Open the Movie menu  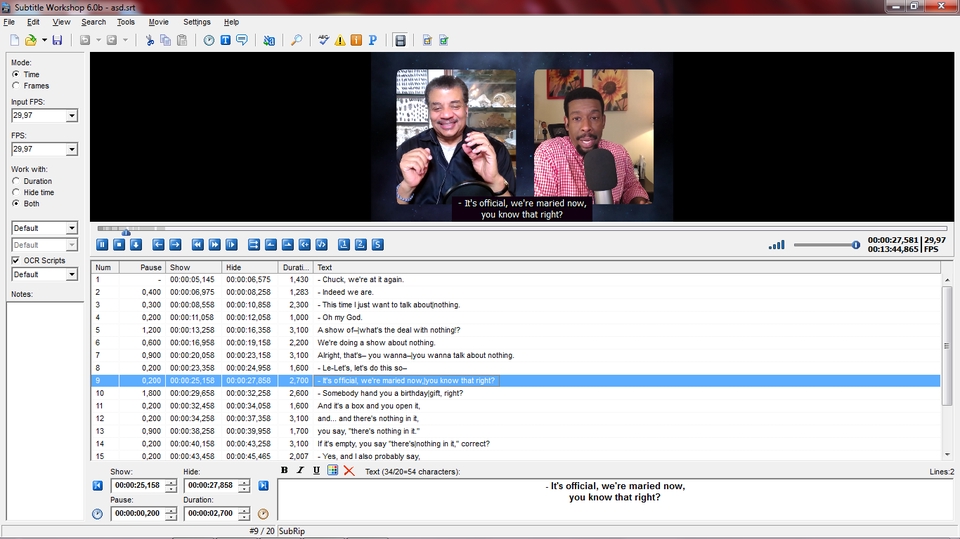coord(159,22)
